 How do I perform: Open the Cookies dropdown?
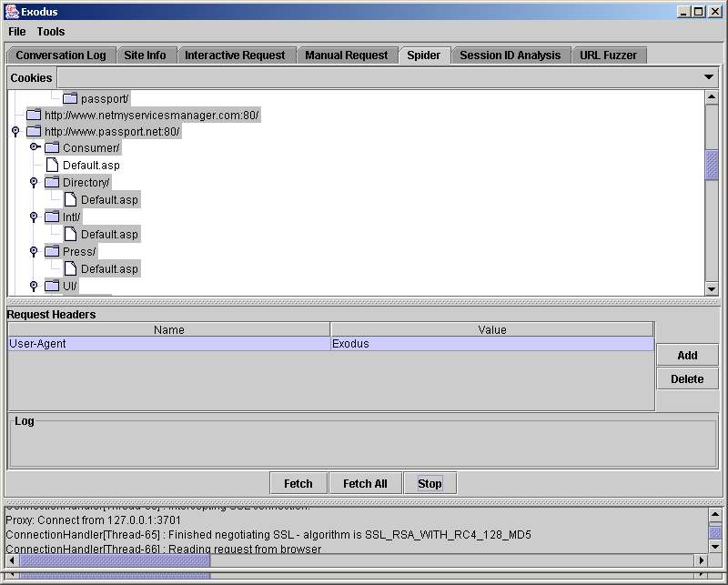click(709, 77)
